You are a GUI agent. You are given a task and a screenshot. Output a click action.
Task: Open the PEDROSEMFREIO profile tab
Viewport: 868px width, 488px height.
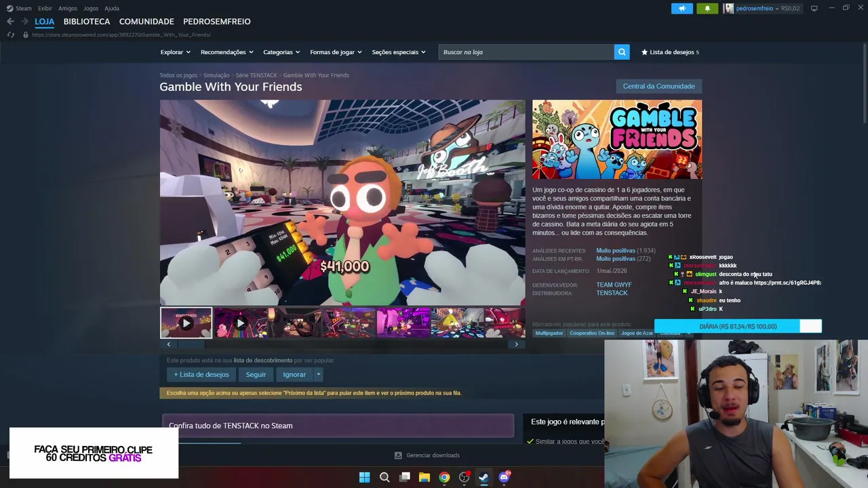point(217,22)
